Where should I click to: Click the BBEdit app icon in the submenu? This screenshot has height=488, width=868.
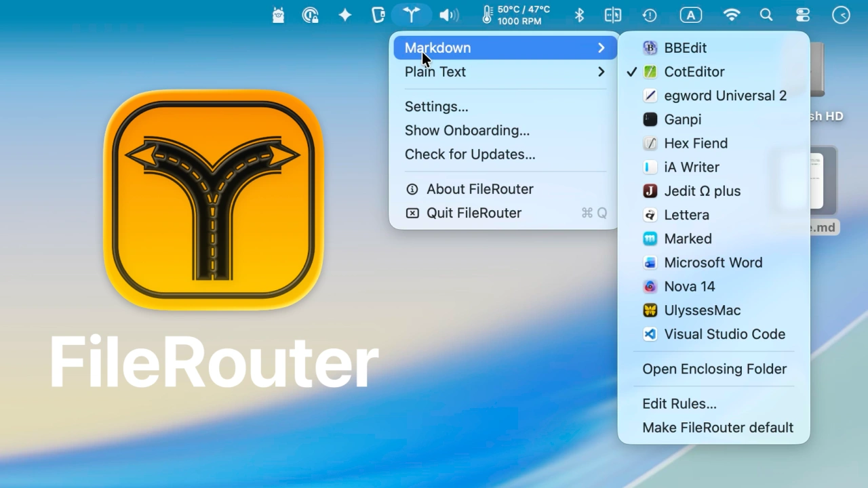tap(650, 48)
